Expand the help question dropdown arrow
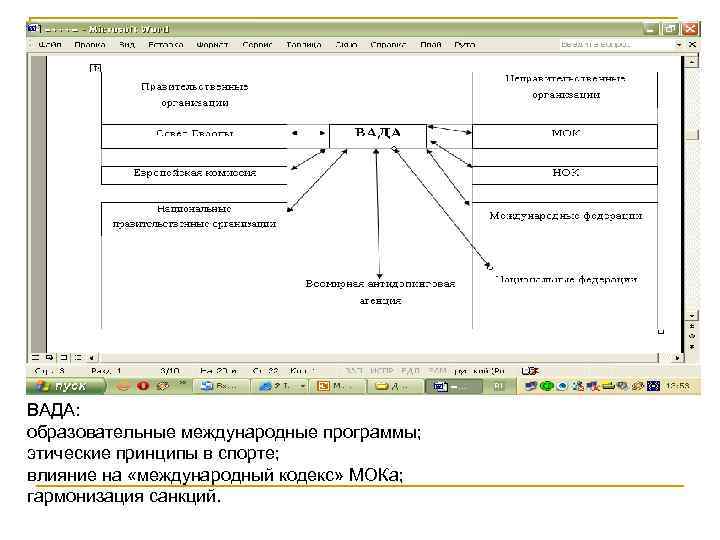The width and height of the screenshot is (720, 540). [x=679, y=45]
